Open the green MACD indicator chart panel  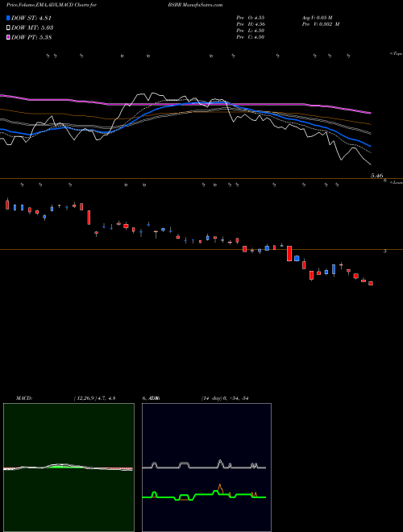[x=69, y=468]
